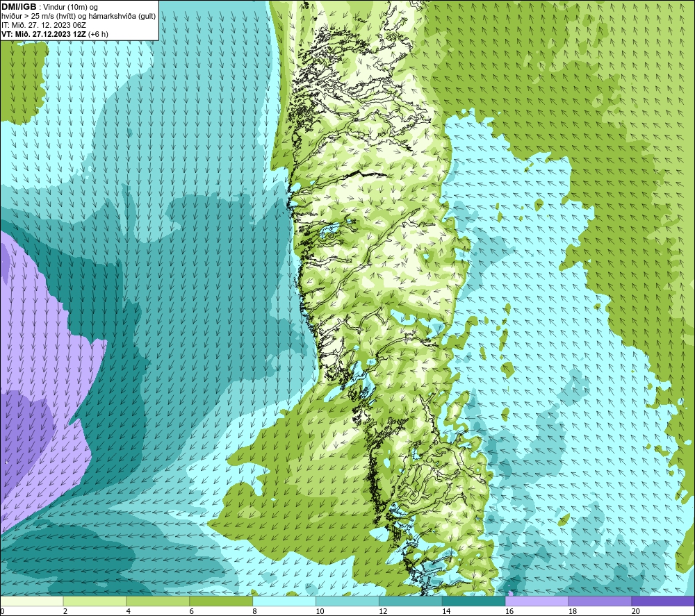Image resolution: width=695 pixels, height=616 pixels.
Task: Click the medium purple 18–20 m/s legend swatch
Action: [600, 601]
